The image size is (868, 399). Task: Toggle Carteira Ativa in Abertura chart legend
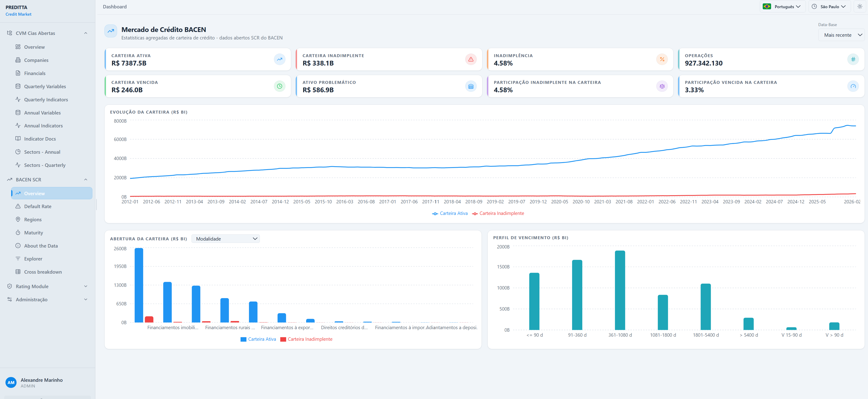(x=258, y=339)
